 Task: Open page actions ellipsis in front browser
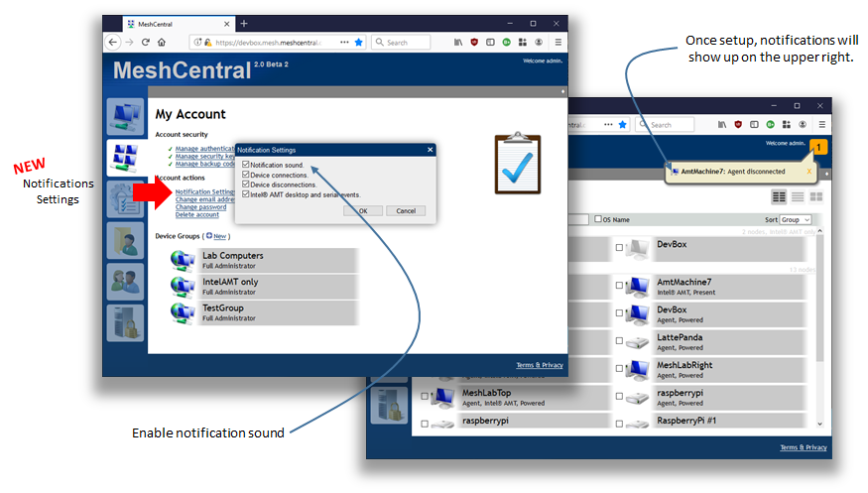(x=344, y=42)
